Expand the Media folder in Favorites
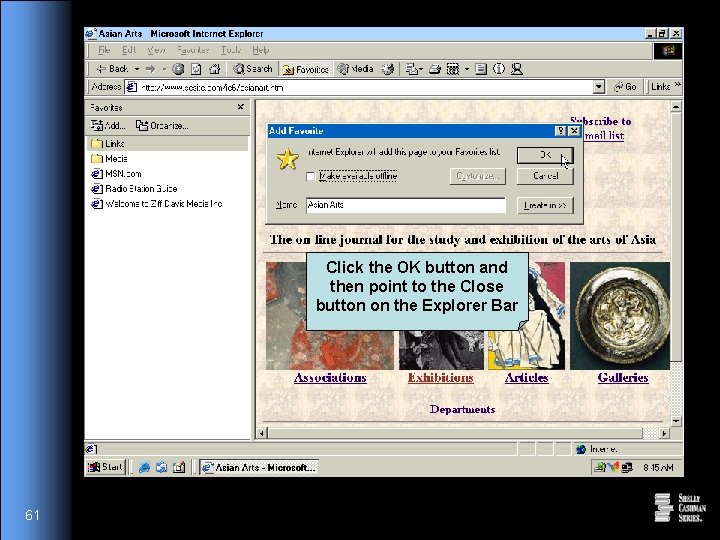Image resolution: width=720 pixels, height=540 pixels. point(109,159)
